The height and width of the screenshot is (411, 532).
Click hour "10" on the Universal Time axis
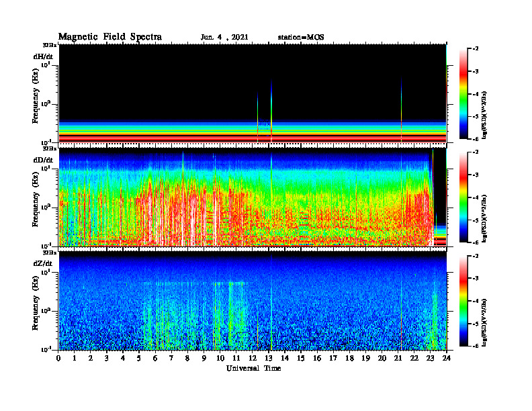(x=220, y=359)
